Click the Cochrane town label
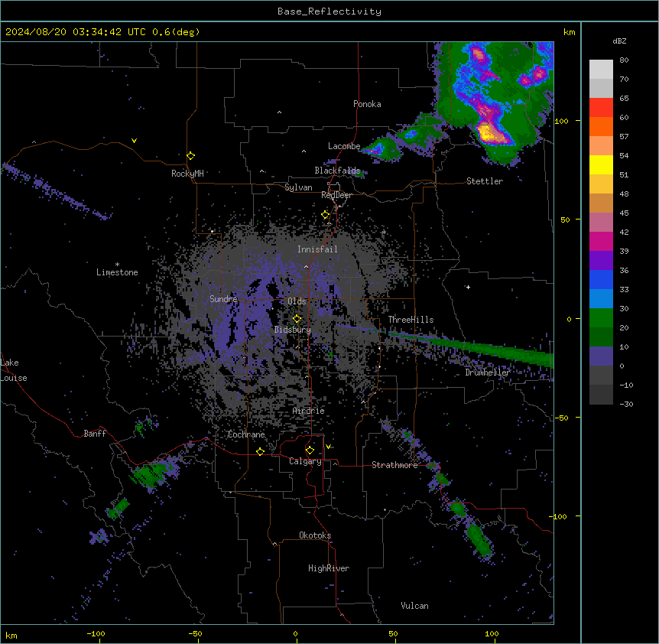This screenshot has height=644, width=659. point(246,434)
